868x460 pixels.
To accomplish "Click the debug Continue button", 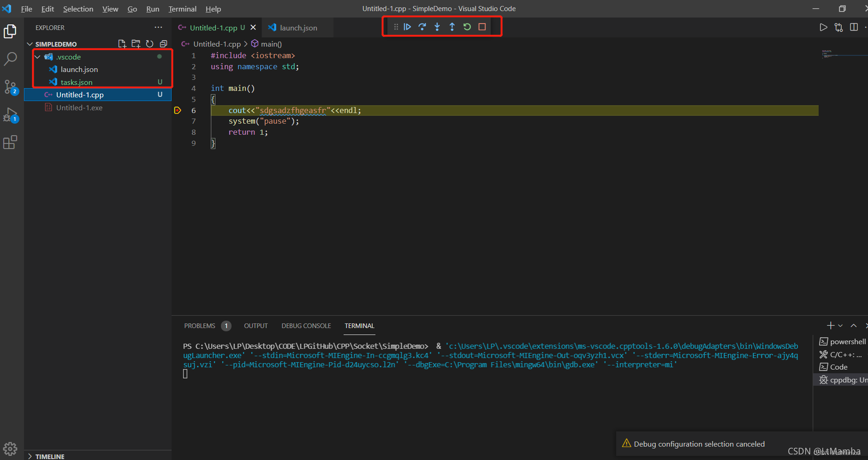I will pyautogui.click(x=407, y=27).
